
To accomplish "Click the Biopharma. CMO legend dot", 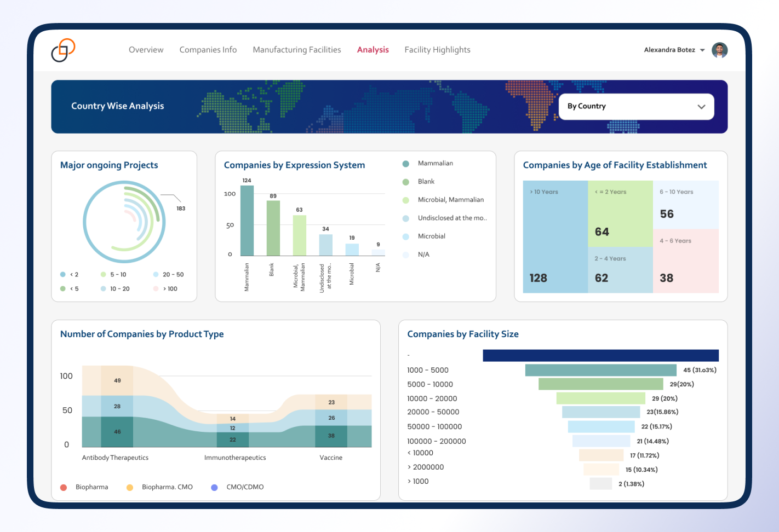I will click(130, 487).
